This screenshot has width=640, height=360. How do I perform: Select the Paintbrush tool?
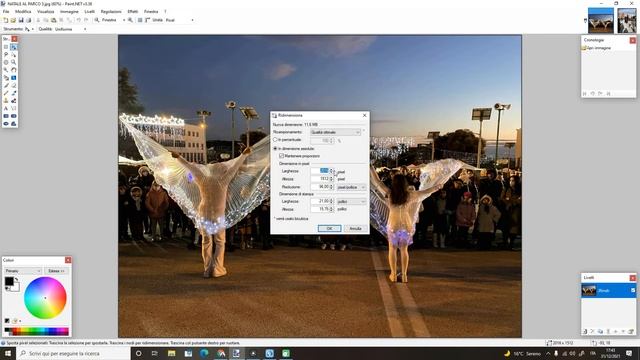6,85
